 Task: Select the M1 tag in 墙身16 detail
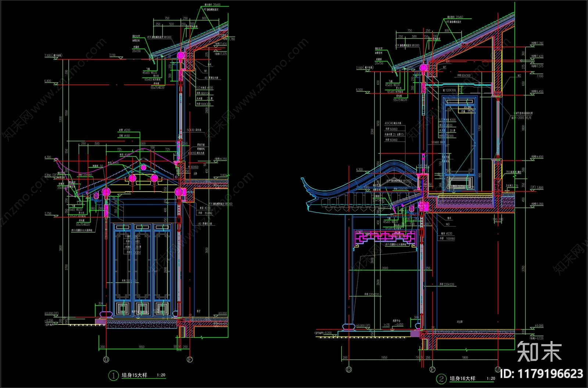click(x=444, y=67)
